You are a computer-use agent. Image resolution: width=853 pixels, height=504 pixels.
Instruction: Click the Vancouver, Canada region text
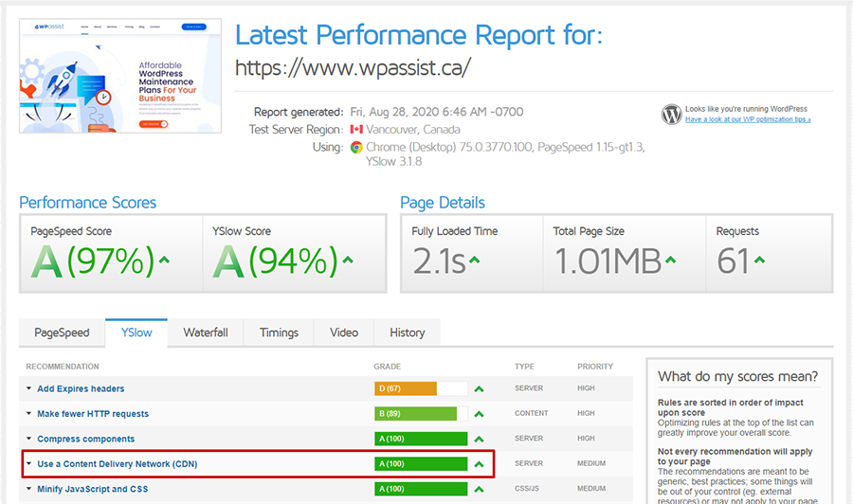point(413,130)
